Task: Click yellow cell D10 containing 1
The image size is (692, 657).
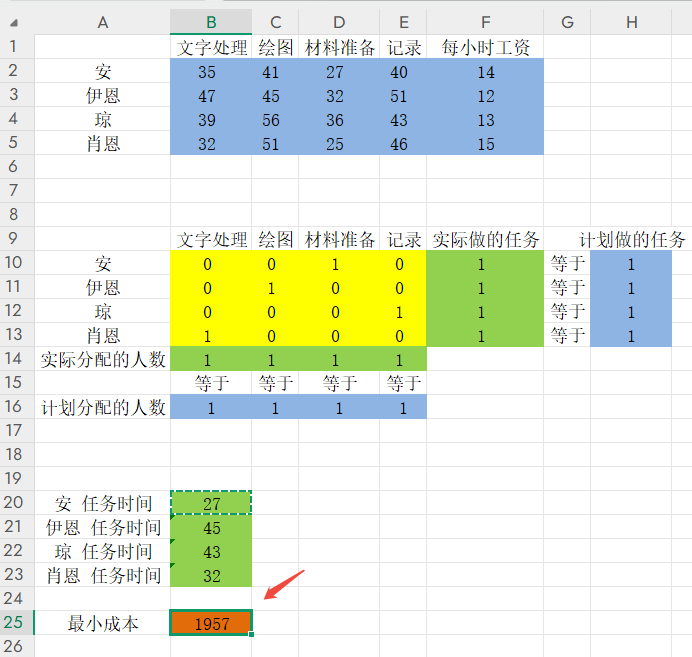Action: tap(339, 263)
